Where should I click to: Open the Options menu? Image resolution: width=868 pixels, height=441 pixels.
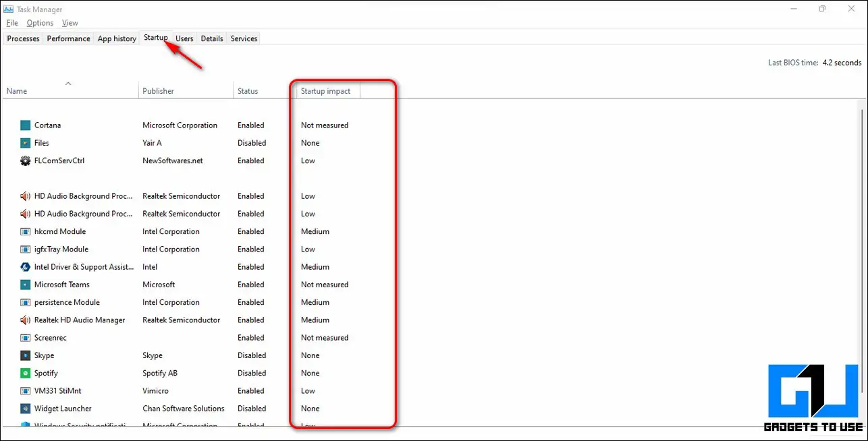tap(40, 23)
